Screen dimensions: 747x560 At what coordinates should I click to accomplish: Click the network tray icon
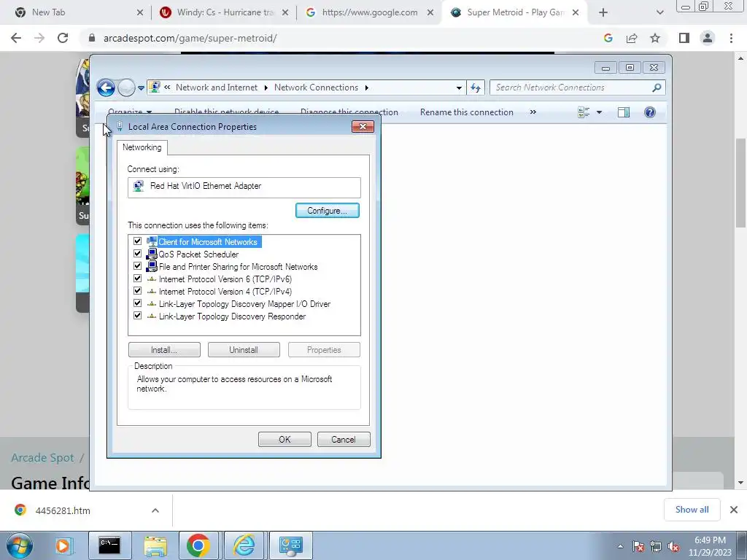pos(656,547)
